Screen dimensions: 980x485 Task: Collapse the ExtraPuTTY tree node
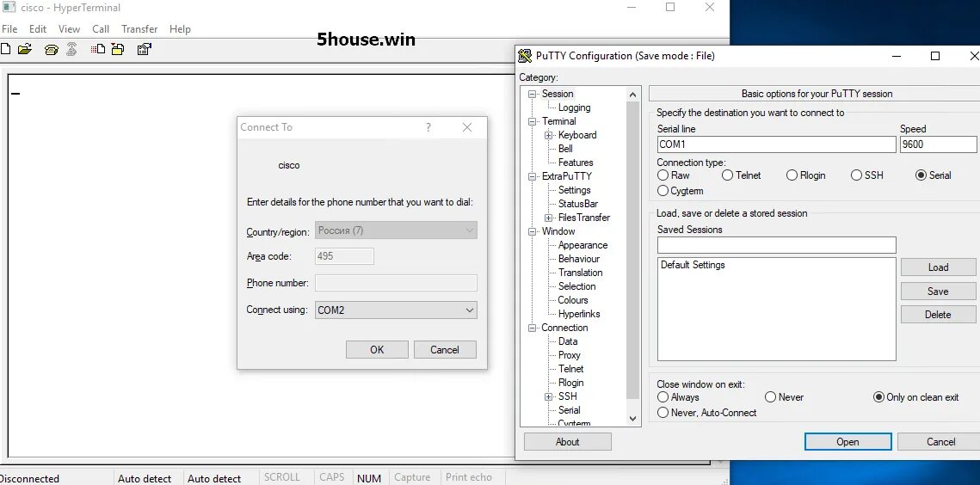[x=533, y=176]
